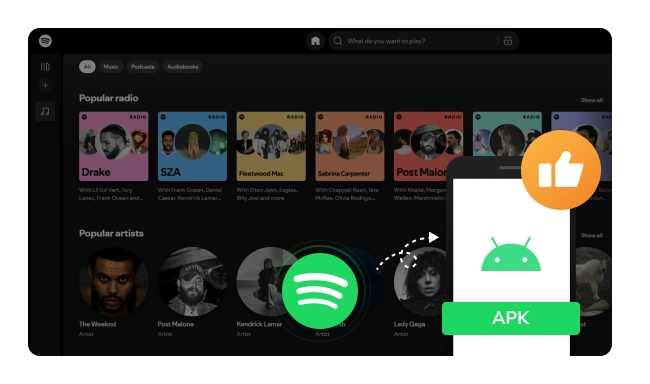The height and width of the screenshot is (384, 650).
Task: Open the Sabrina Carpenter radio card
Action: pos(350,146)
